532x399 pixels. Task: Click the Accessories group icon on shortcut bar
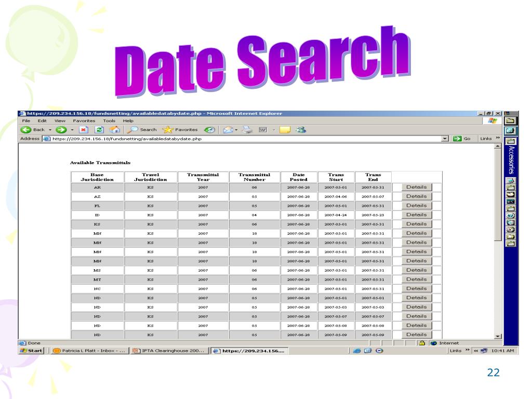coord(511,141)
